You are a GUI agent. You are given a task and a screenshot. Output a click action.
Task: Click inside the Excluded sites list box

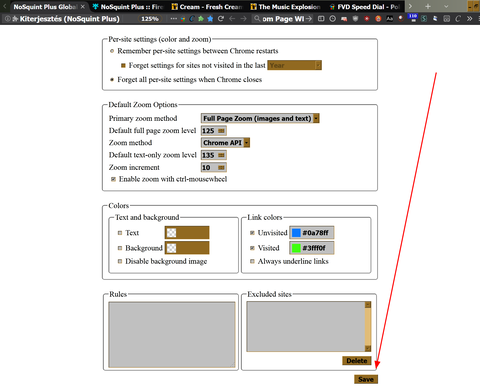click(x=306, y=327)
